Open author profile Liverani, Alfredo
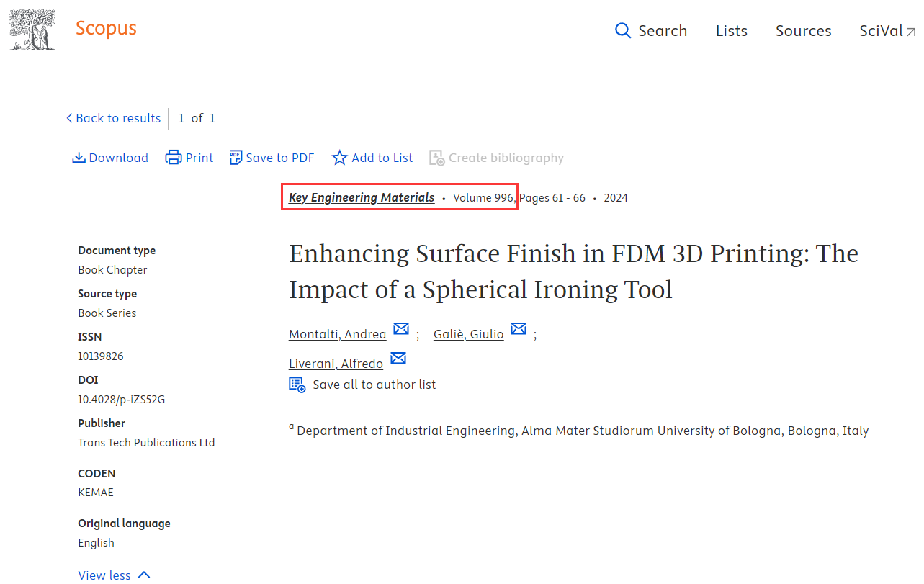 (336, 364)
